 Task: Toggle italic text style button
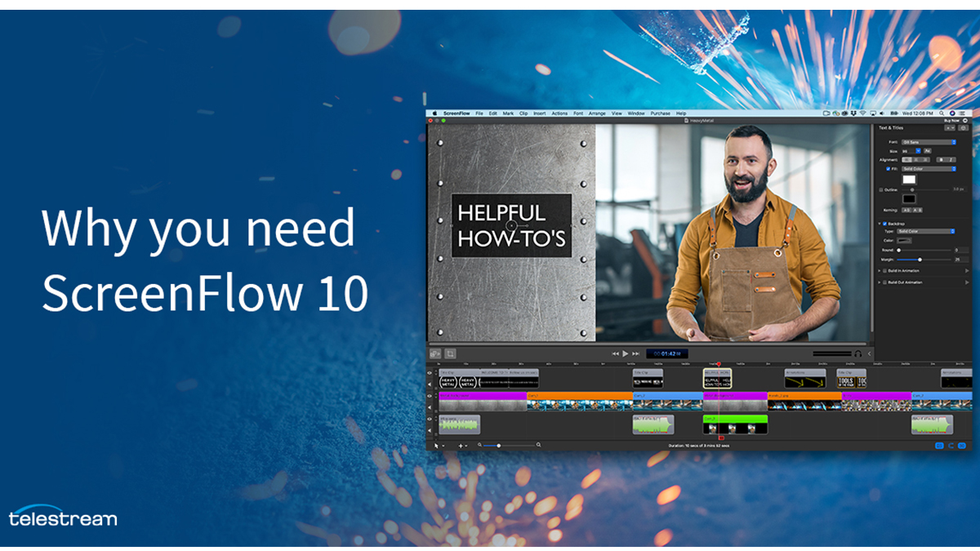[951, 160]
